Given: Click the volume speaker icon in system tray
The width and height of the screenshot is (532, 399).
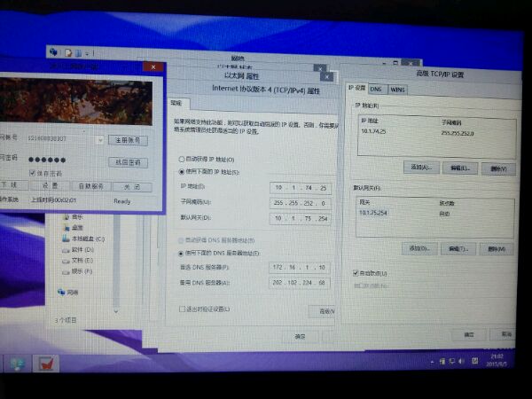Looking at the screenshot, I should (x=461, y=362).
